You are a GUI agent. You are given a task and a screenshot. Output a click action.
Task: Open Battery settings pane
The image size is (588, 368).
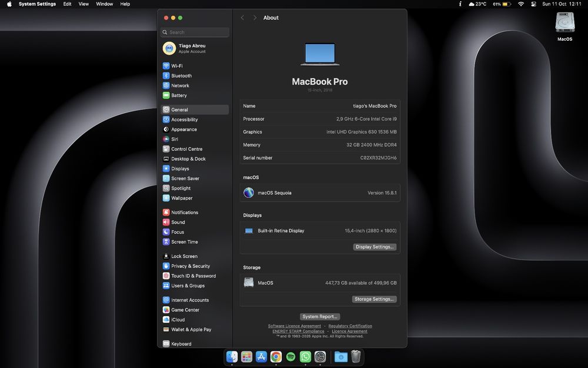coord(195,95)
